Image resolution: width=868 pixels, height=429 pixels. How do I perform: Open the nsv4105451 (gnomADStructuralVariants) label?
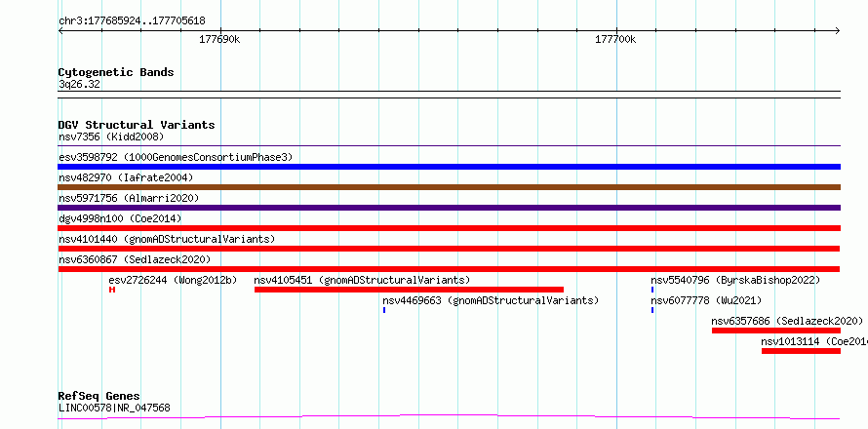362,280
